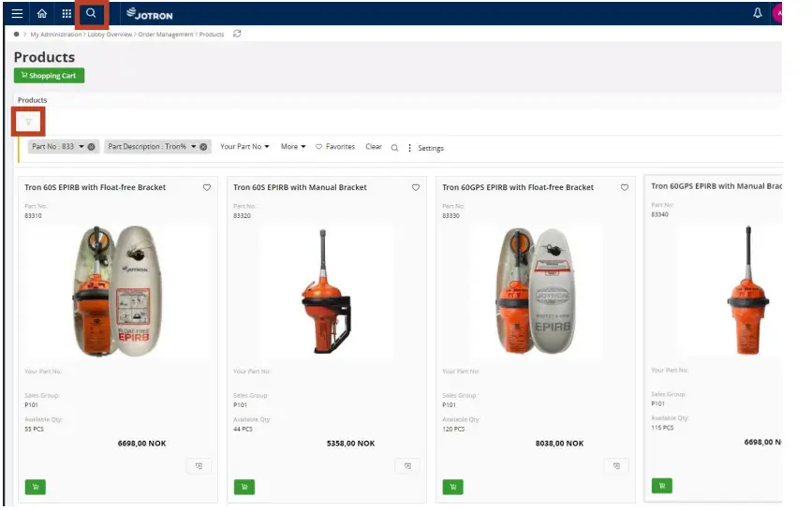Click the Products breadcrumb

pyautogui.click(x=212, y=34)
